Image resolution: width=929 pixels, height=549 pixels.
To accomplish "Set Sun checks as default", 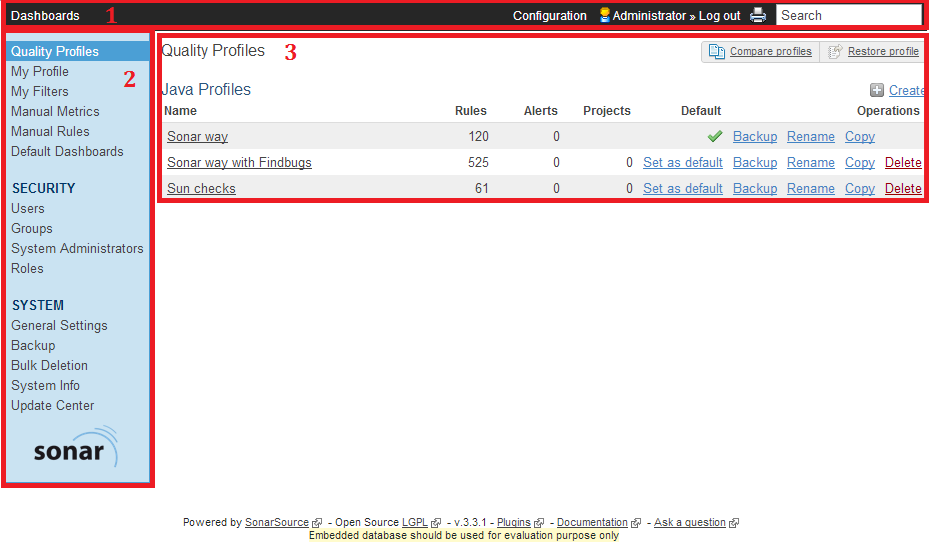I will pos(683,189).
